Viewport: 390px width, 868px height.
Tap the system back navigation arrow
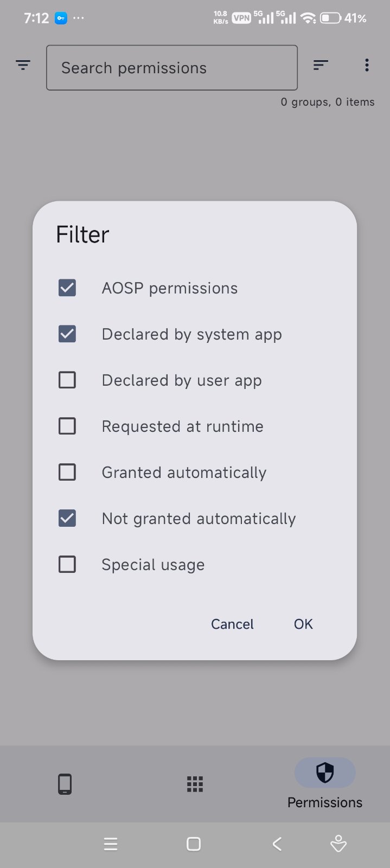(x=277, y=844)
